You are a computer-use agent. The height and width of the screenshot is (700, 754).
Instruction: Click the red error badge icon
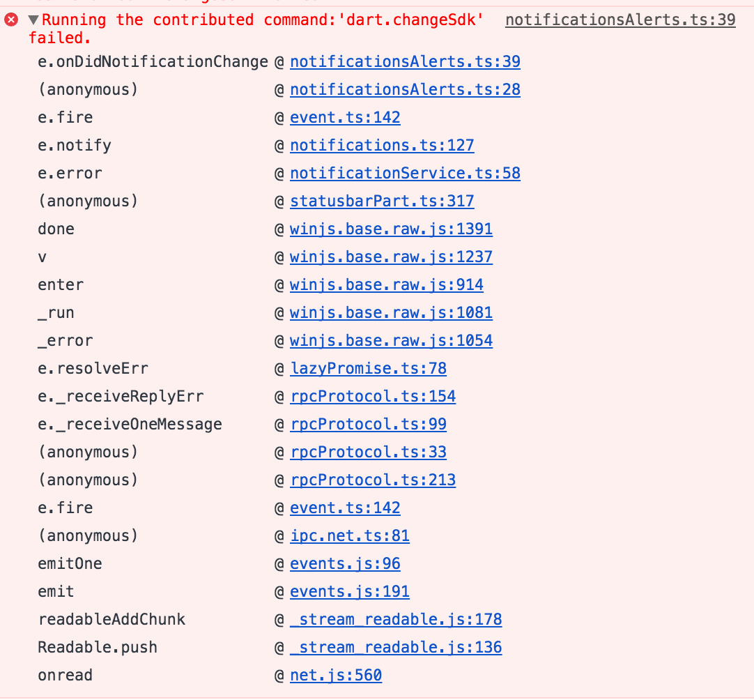click(x=10, y=20)
